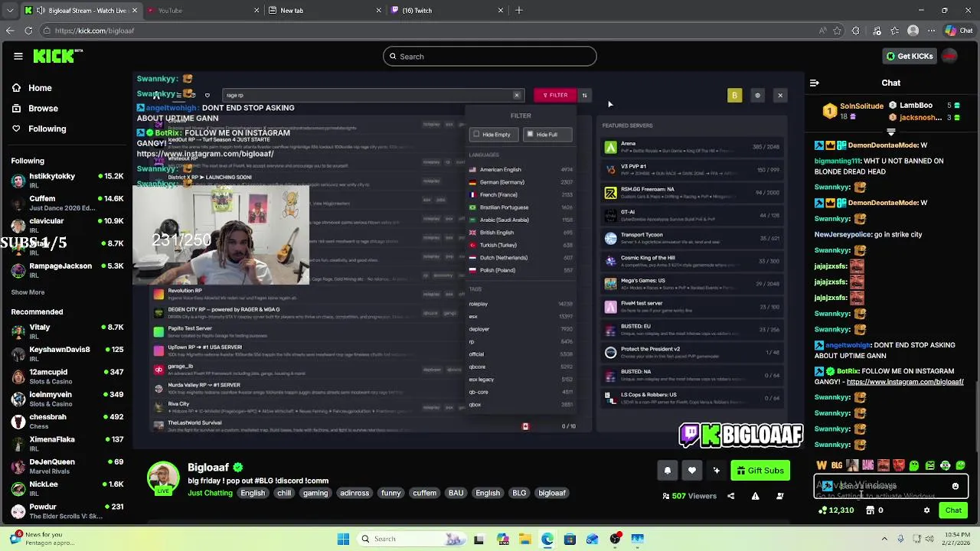
Task: Click the cuffem stream tag
Action: pos(424,493)
